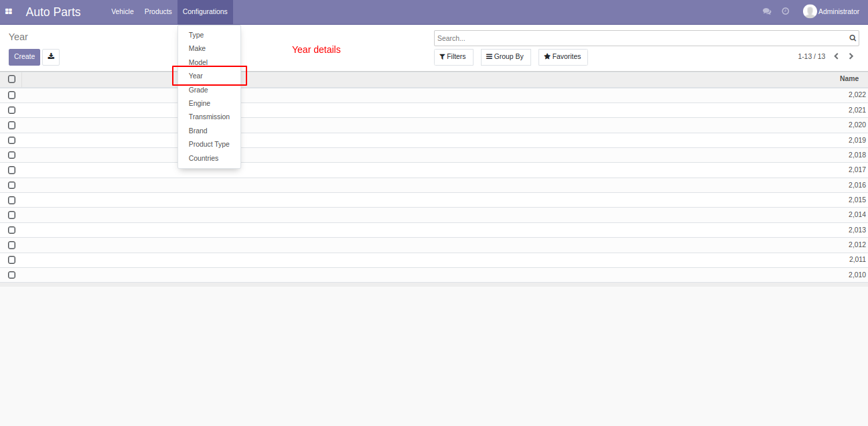
Task: Open the Filters dropdown
Action: coord(453,57)
